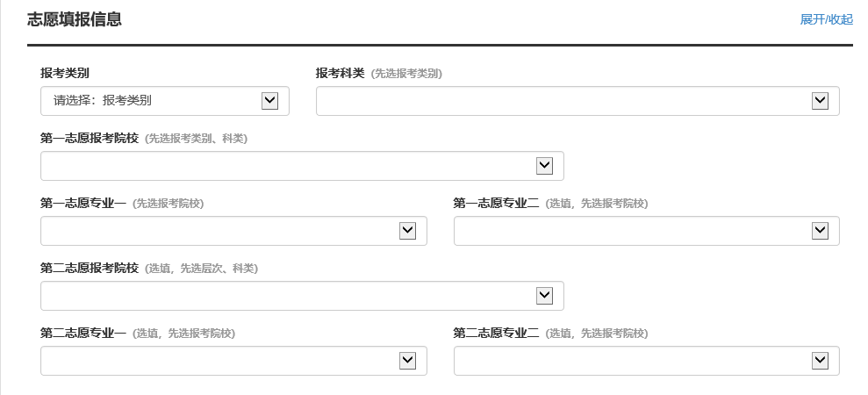
Task: Click the arrow icon of 第一志愿专业一 dropdown
Action: tap(407, 231)
